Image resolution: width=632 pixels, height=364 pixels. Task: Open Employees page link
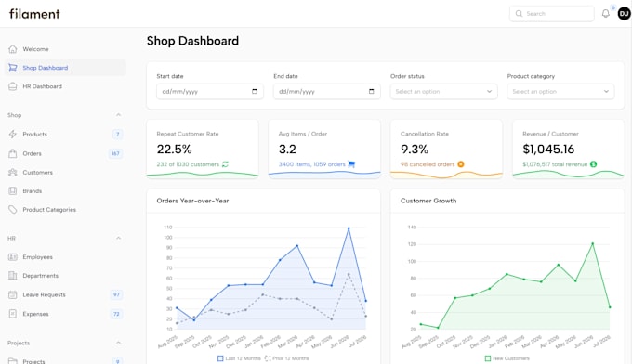click(x=65, y=257)
